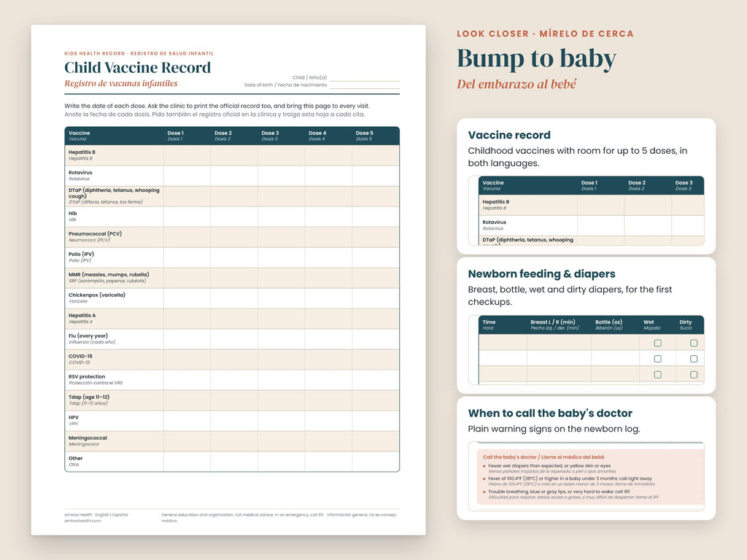Click the Child / Niño(a) name line
This screenshot has width=747, height=560.
pos(365,78)
